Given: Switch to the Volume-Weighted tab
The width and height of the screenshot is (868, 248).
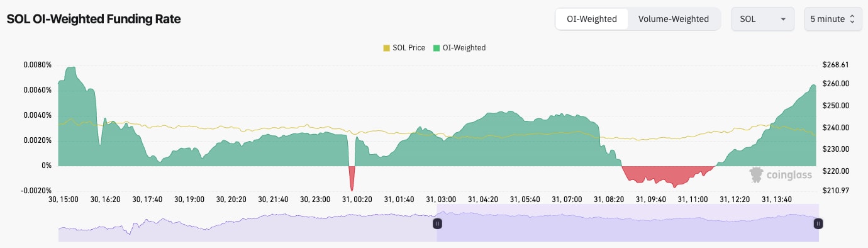Looking at the screenshot, I should (x=673, y=19).
